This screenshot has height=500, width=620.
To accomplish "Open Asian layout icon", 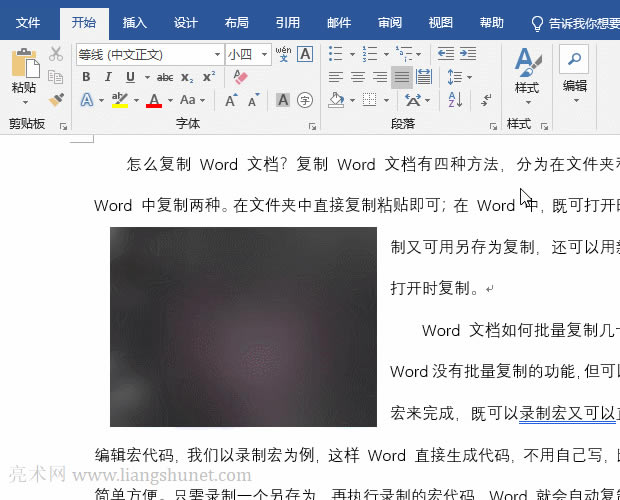I will tap(413, 100).
